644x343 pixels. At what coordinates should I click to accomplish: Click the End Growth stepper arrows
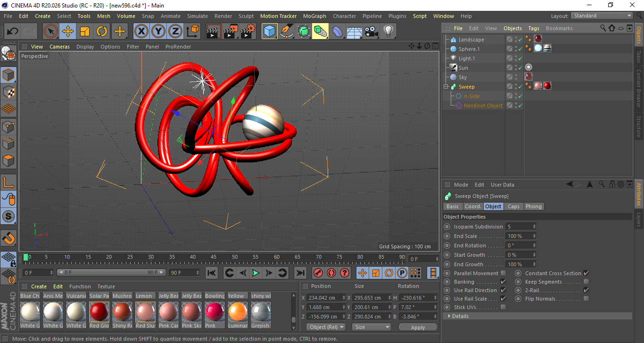pos(534,264)
